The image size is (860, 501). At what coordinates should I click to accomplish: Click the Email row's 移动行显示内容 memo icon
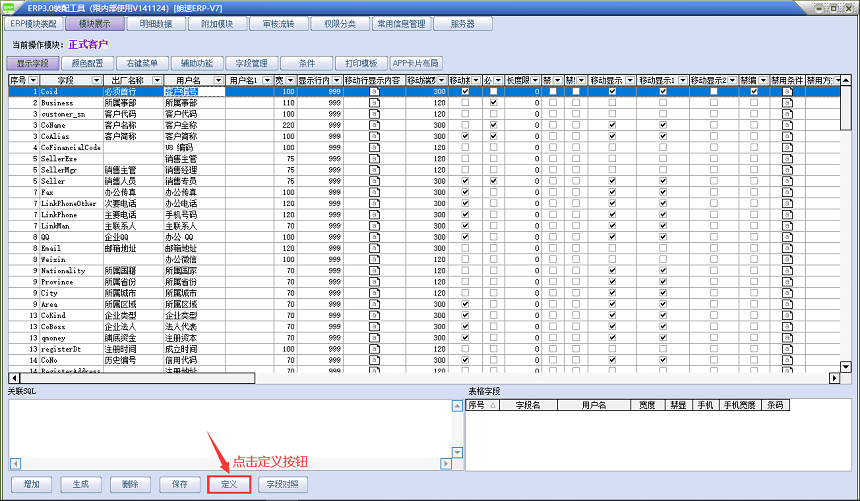pyautogui.click(x=374, y=247)
